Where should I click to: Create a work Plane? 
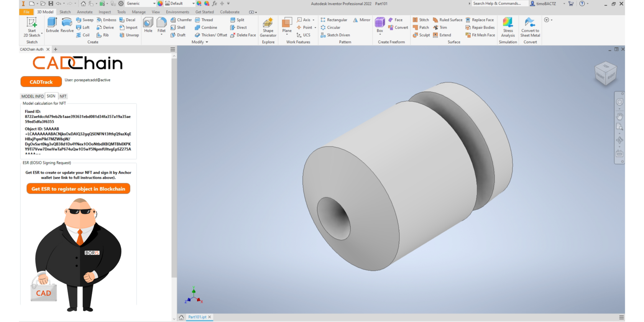287,25
